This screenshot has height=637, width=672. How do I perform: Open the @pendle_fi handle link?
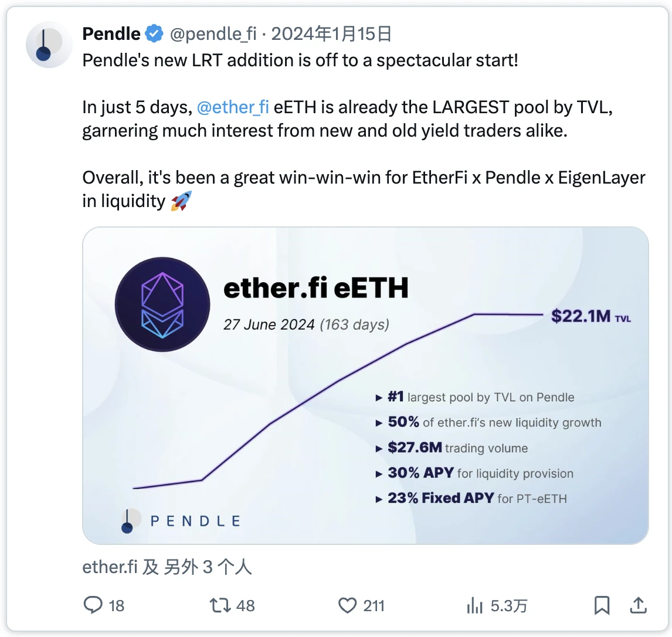click(x=213, y=34)
